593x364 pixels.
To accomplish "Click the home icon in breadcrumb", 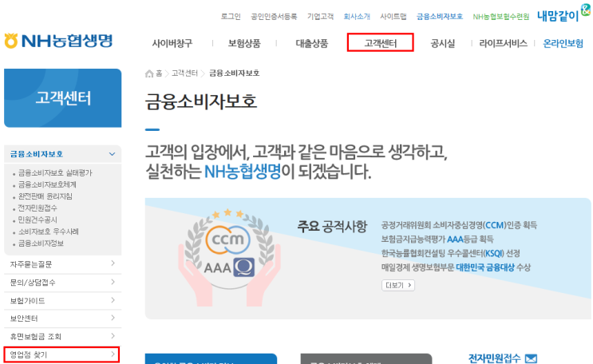I will click(x=149, y=73).
